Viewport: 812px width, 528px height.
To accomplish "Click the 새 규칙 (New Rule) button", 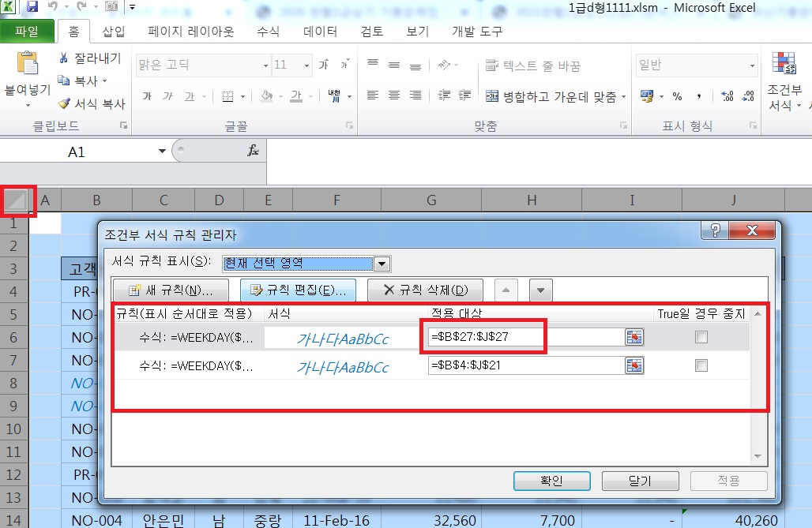I will click(x=171, y=290).
